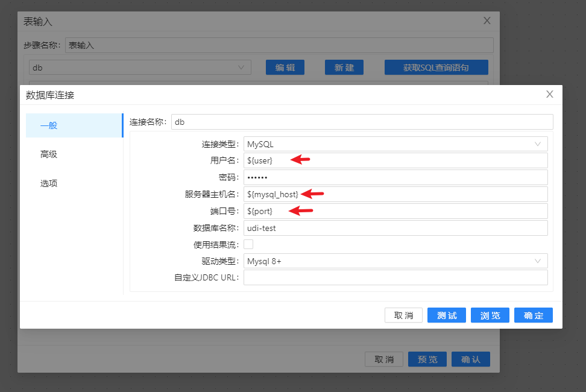Click 新建 in the 表输入 window
Screen dimensions: 586x392
(344, 68)
